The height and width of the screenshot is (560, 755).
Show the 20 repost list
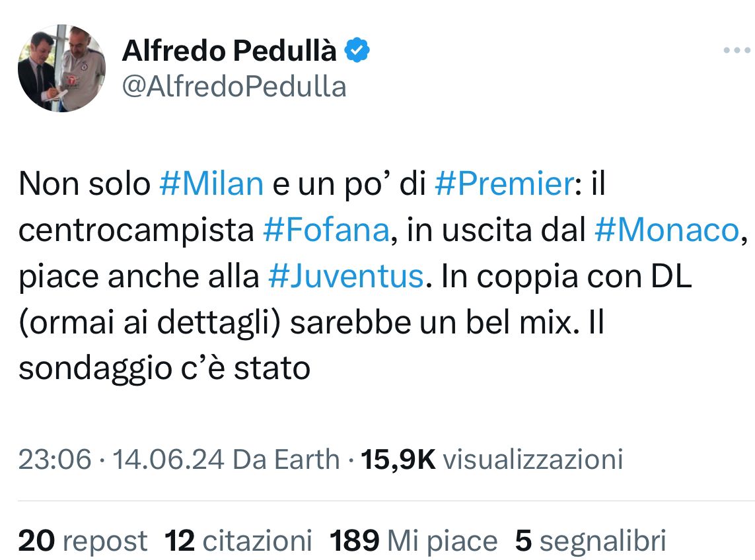pos(83,541)
